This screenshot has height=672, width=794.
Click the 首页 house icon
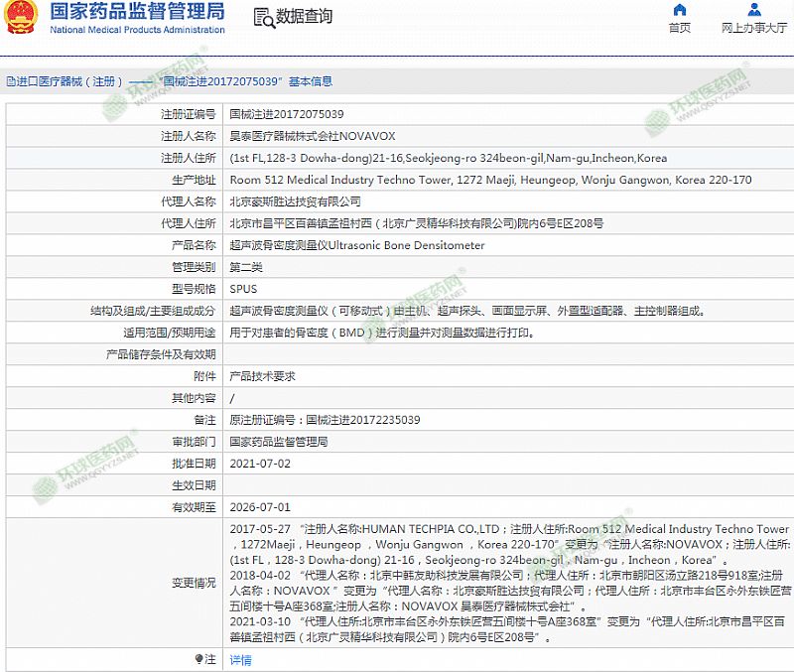click(679, 10)
